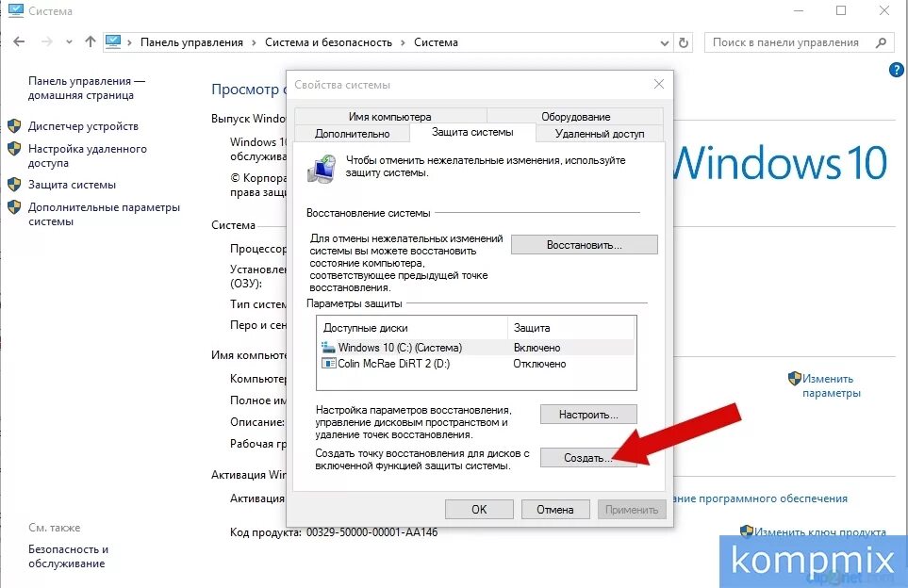Click 'Доступные диски' column header
Viewport: 908px width, 588px height.
coord(412,328)
